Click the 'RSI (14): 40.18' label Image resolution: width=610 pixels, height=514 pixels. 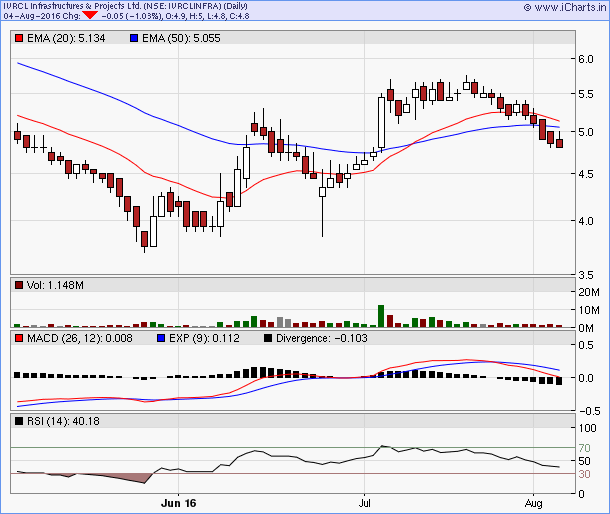click(x=63, y=421)
